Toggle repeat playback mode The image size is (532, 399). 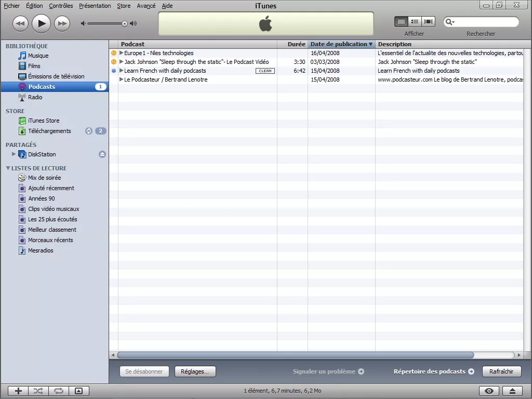pos(58,391)
